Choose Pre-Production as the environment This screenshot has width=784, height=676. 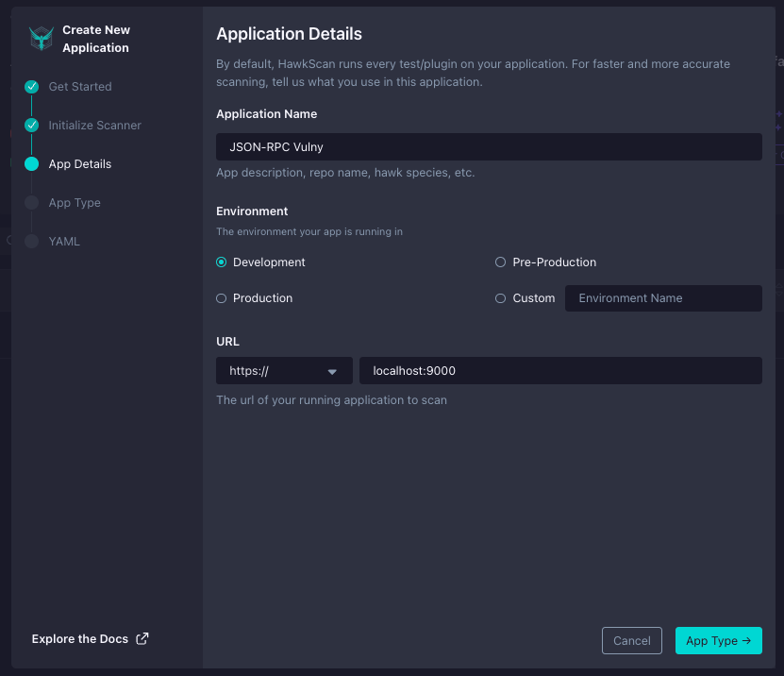coord(500,262)
